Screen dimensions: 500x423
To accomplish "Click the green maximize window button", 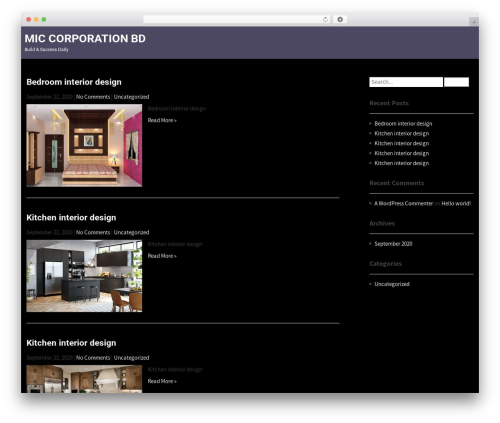I will (44, 19).
